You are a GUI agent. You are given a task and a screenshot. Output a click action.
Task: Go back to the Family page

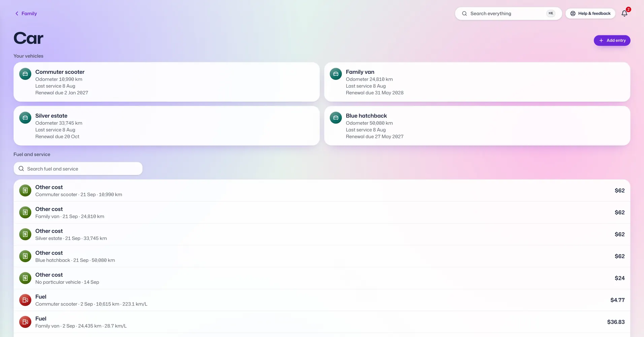pos(26,13)
